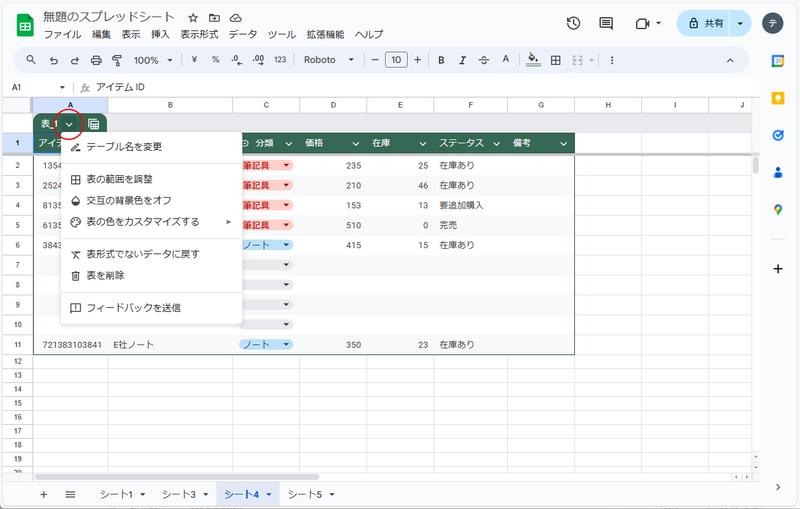Click the fill color bucket icon

click(x=533, y=60)
